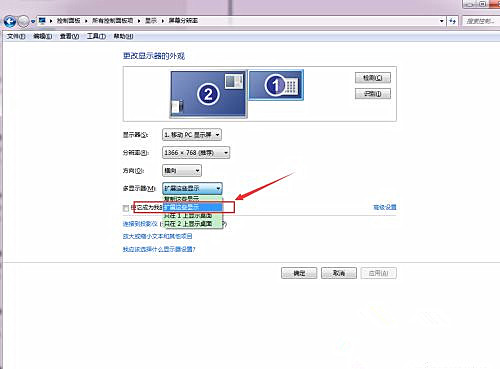Select 显示 in the breadcrumb
The image size is (500, 369).
coord(151,21)
